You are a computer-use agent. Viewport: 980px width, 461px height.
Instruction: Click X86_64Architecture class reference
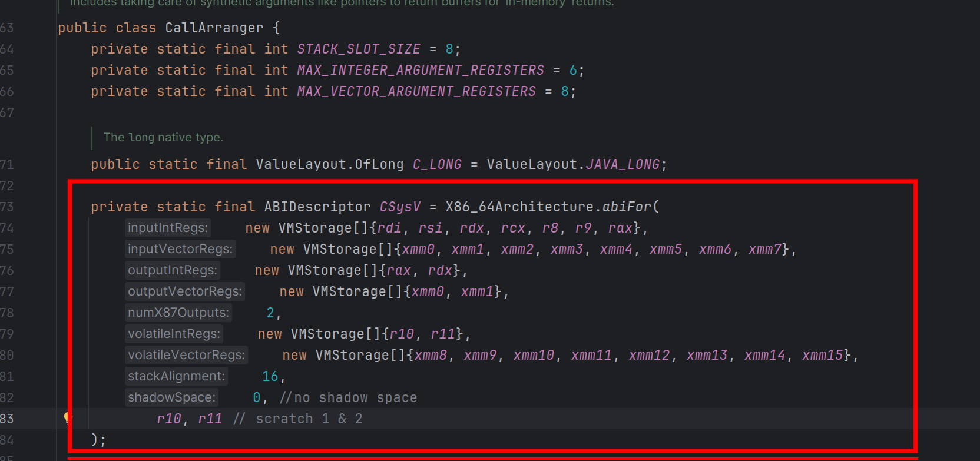[x=519, y=207]
